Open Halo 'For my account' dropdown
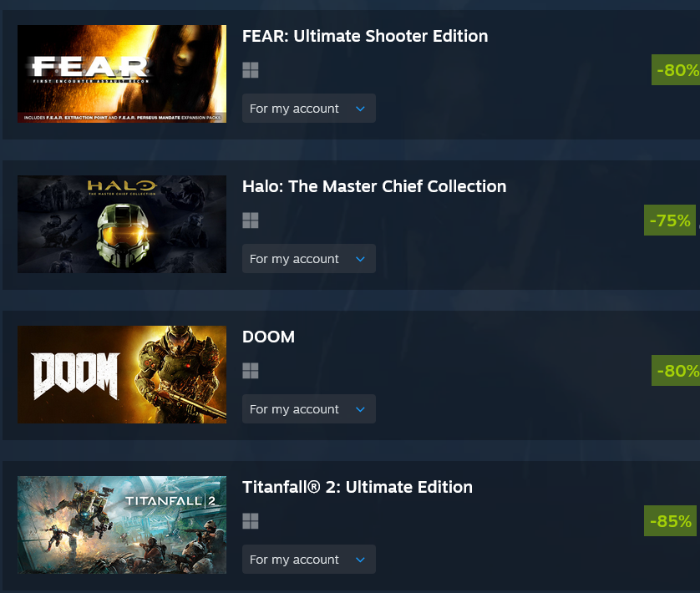The width and height of the screenshot is (700, 593). tap(309, 259)
